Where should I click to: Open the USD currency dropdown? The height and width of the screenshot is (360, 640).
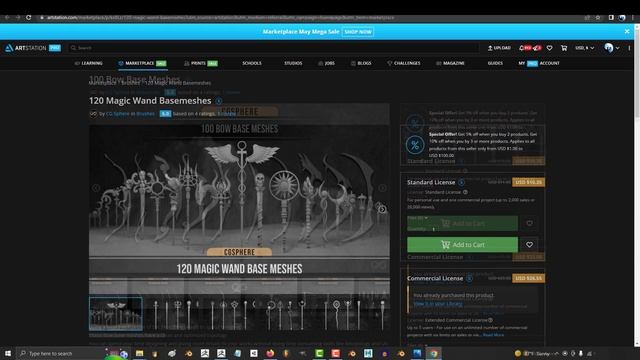coord(584,48)
